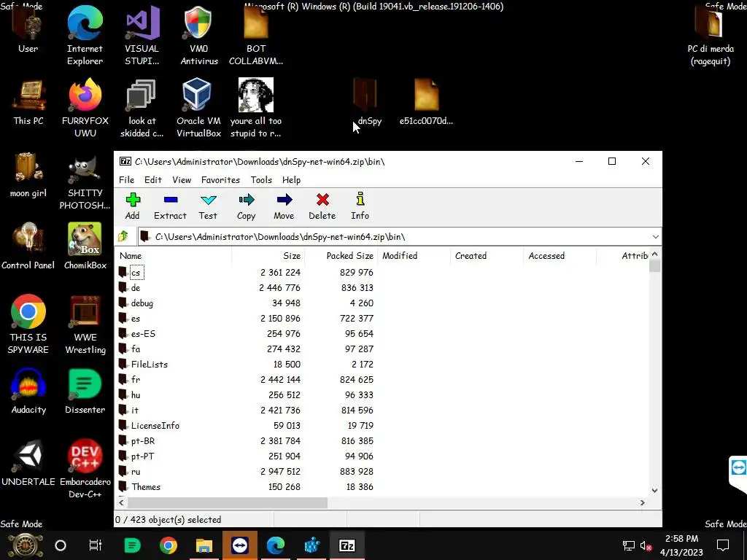Select the dnSpy desktop folder
This screenshot has height=560, width=747.
click(x=366, y=102)
